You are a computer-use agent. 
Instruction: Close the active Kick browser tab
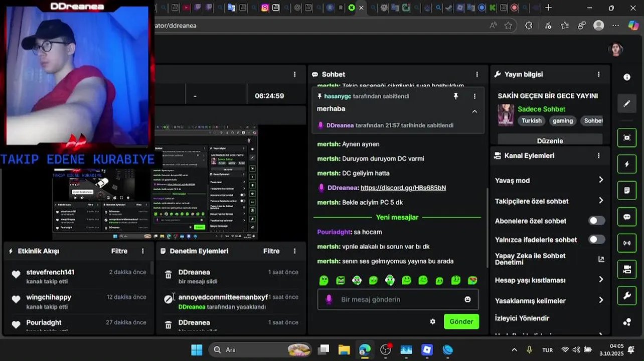(361, 8)
